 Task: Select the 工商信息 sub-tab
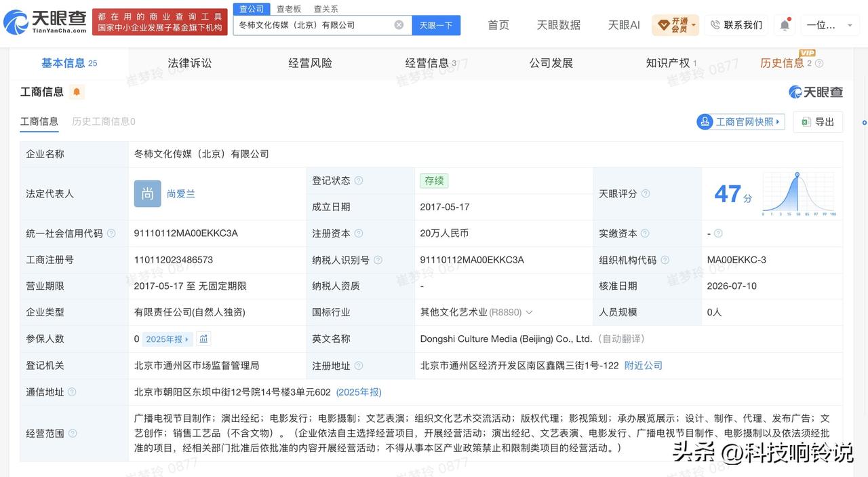click(x=39, y=121)
